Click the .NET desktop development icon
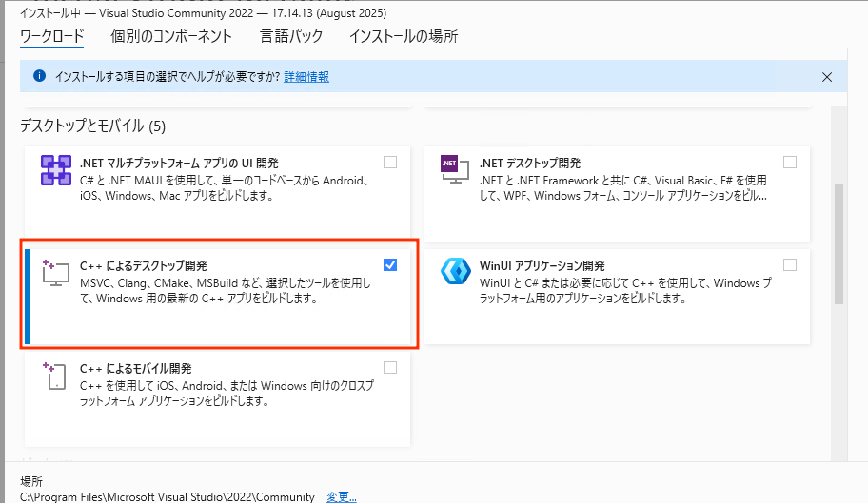 [x=454, y=168]
